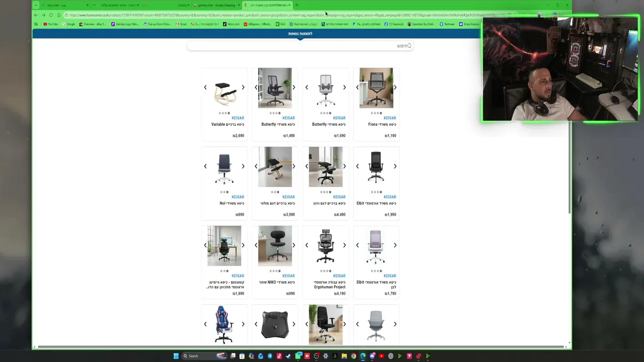This screenshot has height=362, width=644.
Task: Open Discord from the taskbar
Action: click(x=372, y=356)
